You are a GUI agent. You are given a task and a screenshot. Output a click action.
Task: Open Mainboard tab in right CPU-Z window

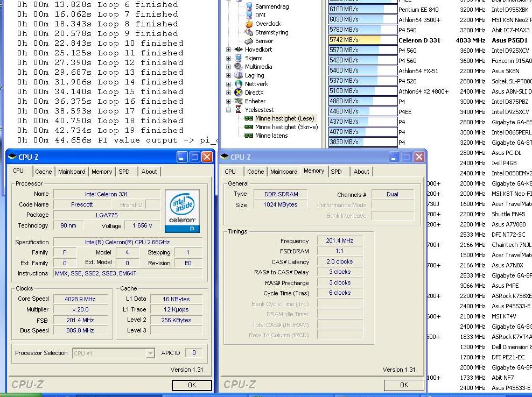click(x=284, y=172)
